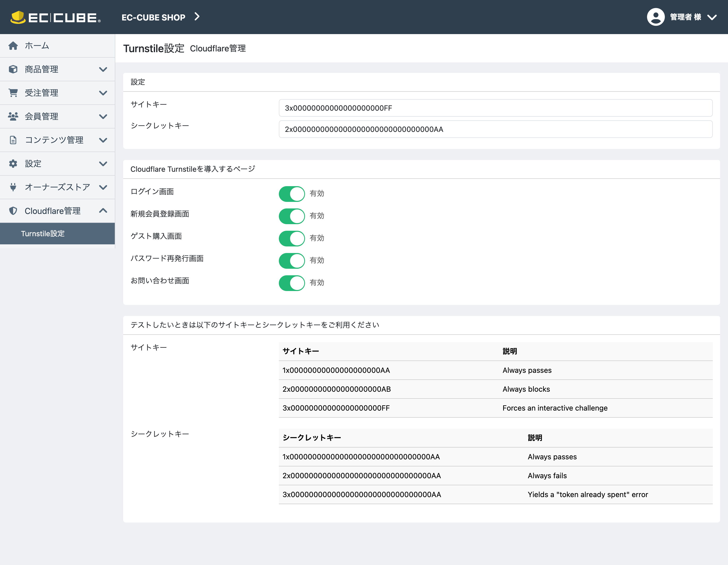The image size is (728, 565).
Task: Click the document icon for content
Action: tap(13, 140)
